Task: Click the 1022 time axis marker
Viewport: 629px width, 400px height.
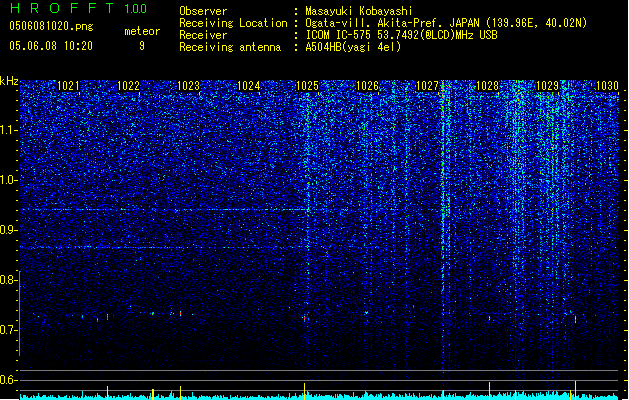Action: pos(128,86)
